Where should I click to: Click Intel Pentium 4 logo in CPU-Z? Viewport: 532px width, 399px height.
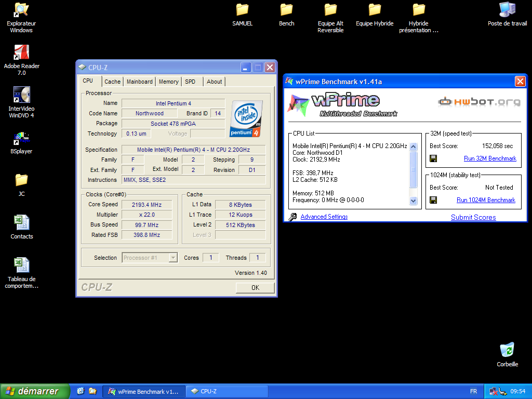[246, 119]
